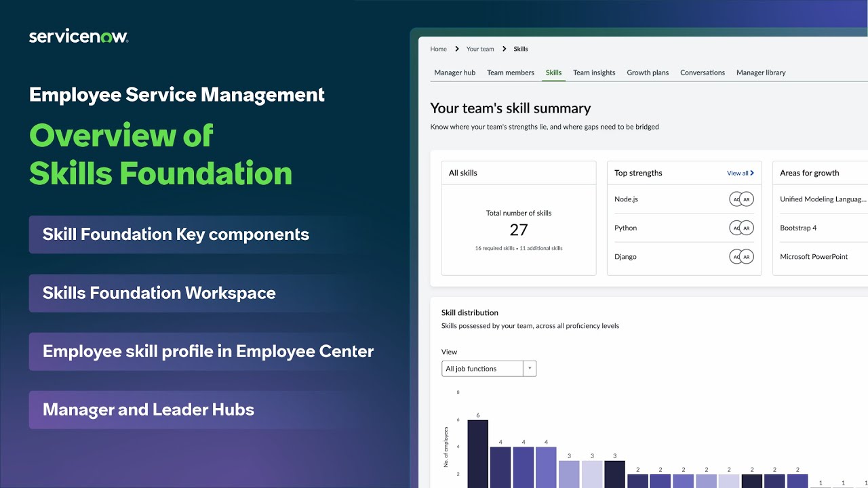Open the AG avatar next to Django
Viewport: 868px width, 488px height.
[736, 256]
